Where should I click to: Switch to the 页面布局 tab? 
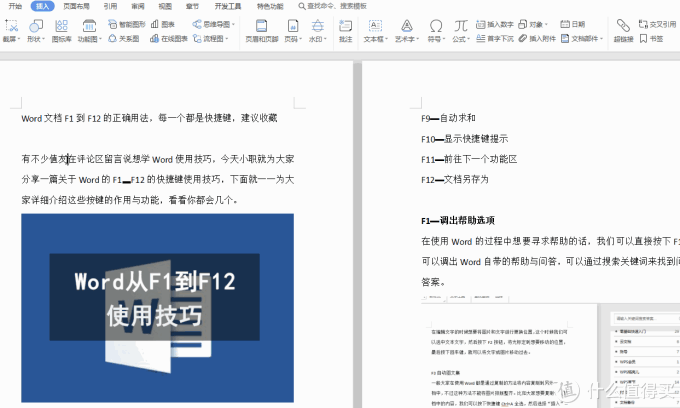pos(76,6)
